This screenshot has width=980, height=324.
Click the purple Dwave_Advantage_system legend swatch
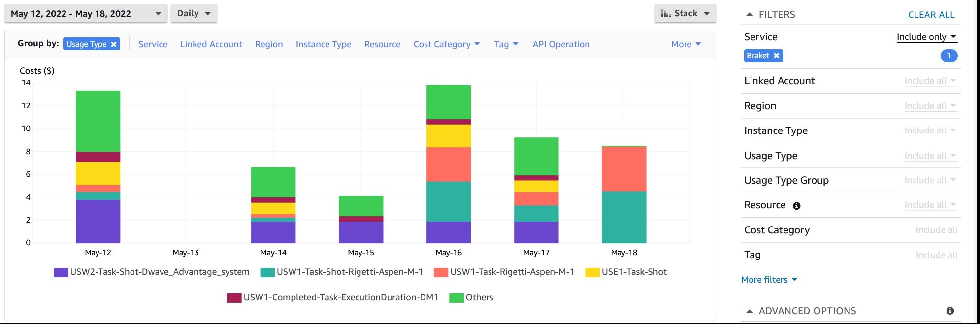pyautogui.click(x=61, y=272)
